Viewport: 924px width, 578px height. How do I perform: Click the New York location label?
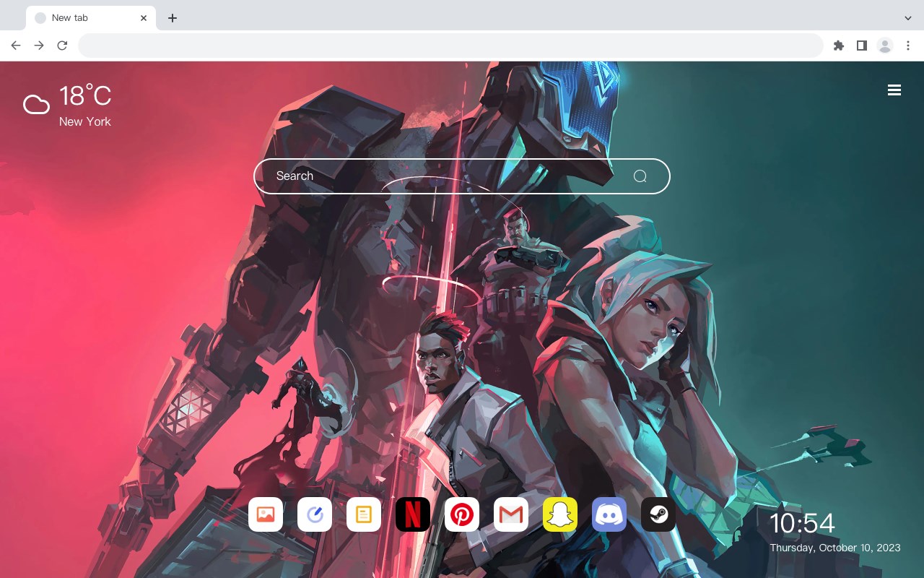85,121
